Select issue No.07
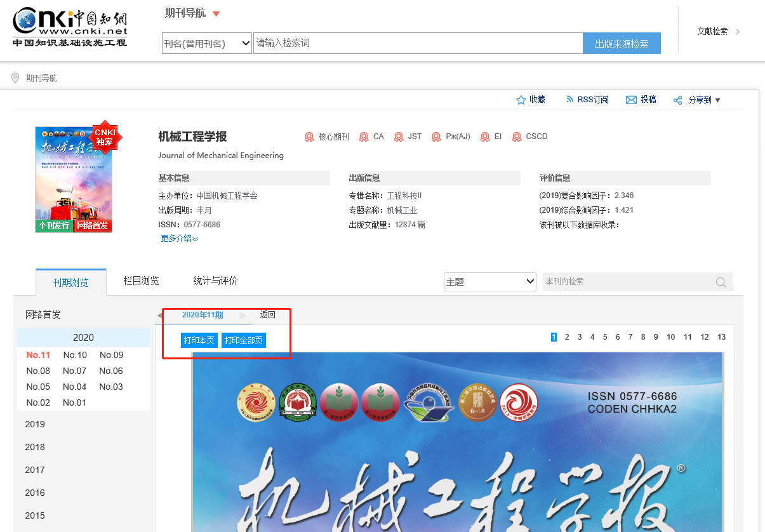Image resolution: width=765 pixels, height=532 pixels. click(75, 371)
